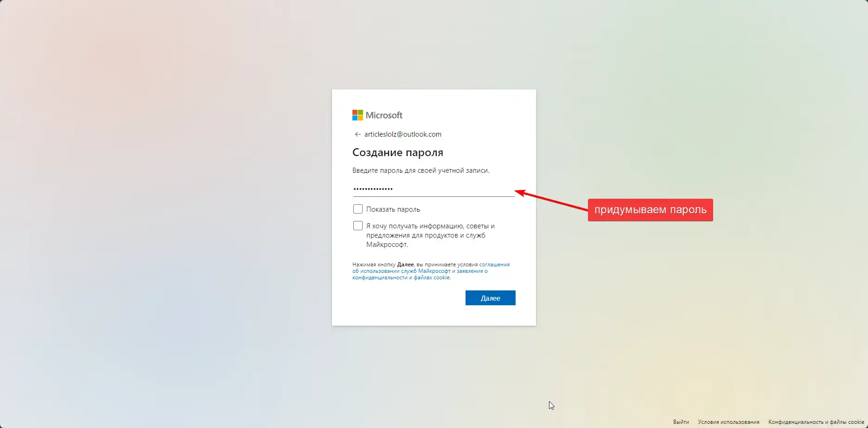Click the Введите пароль для своей учетной записи text

point(421,170)
